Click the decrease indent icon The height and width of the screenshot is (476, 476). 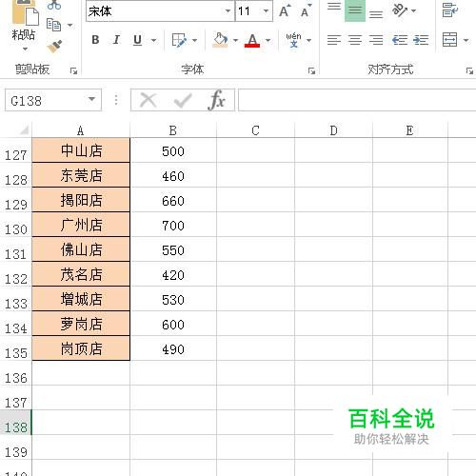click(x=400, y=40)
